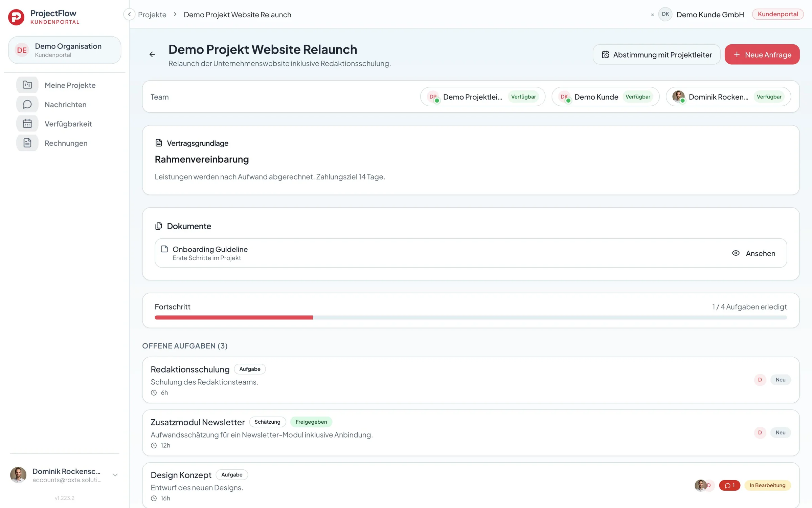Click the Schätzung tag
Viewport: 812px width, 508px height.
pos(267,422)
